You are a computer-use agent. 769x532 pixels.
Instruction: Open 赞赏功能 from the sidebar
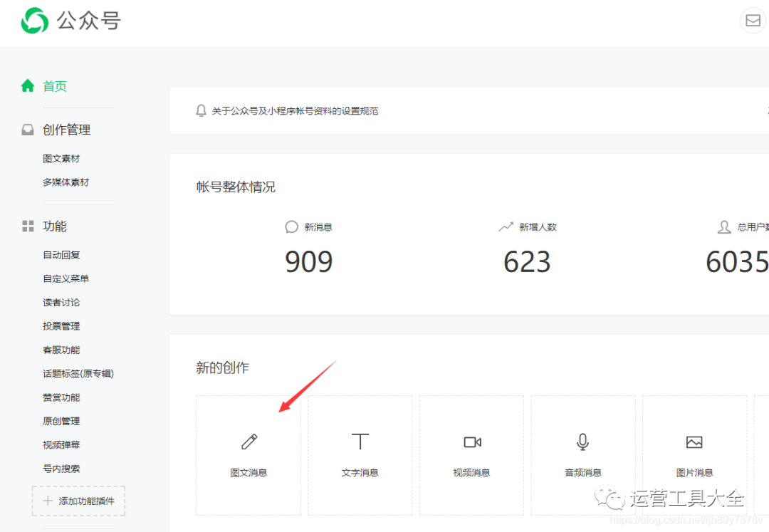[61, 397]
